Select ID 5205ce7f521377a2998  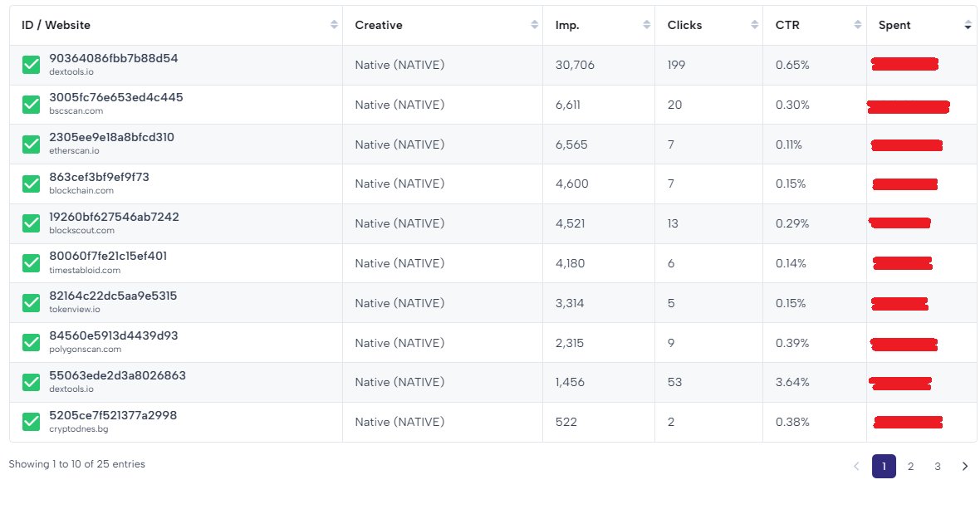113,415
